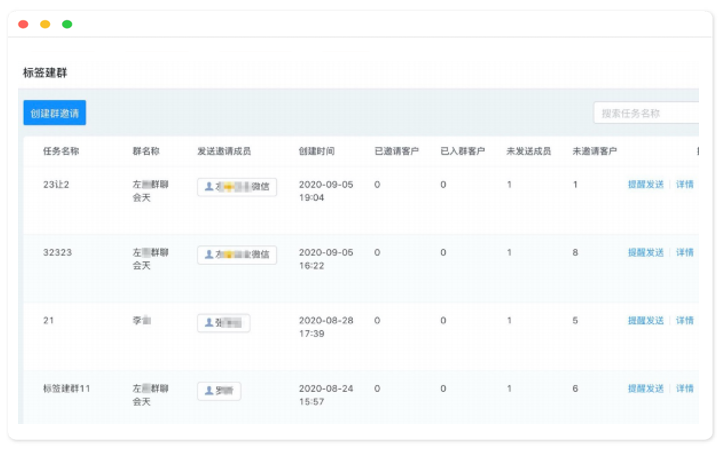Click person icon in 23让2 row member tag
This screenshot has height=451, width=722.
click(209, 187)
